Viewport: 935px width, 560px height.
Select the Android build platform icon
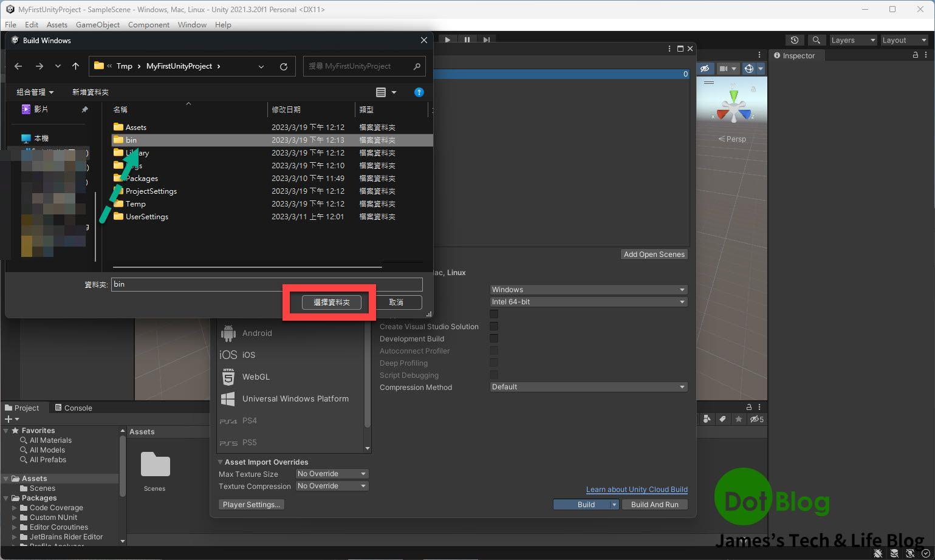click(228, 333)
